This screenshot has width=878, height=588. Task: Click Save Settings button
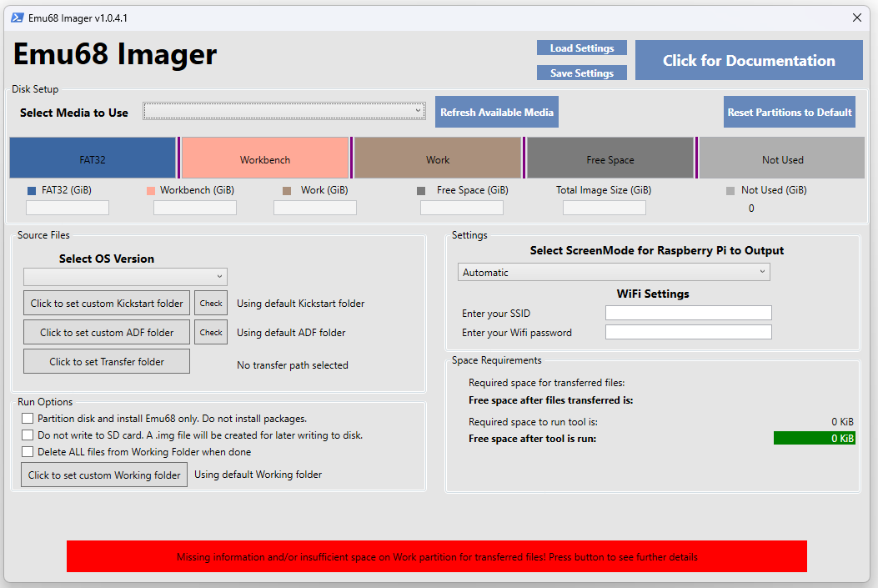582,73
